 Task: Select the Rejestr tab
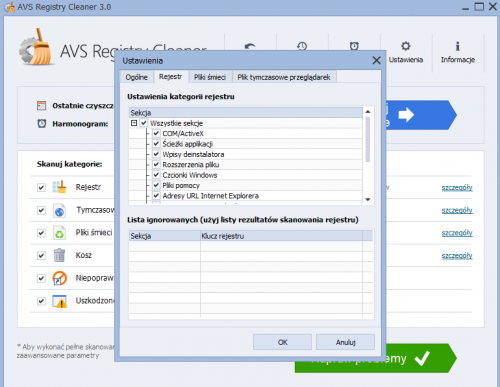pos(171,77)
